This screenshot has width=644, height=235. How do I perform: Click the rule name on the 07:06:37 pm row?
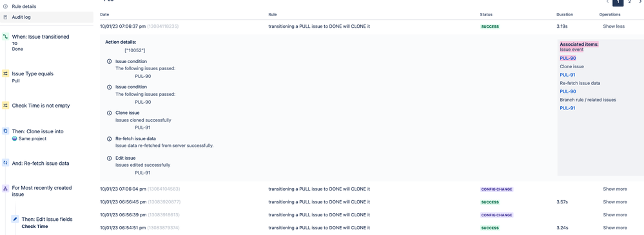click(x=319, y=26)
